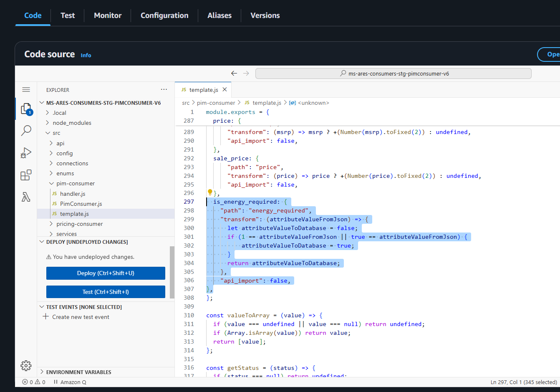Click the navigate back arrow
The height and width of the screenshot is (392, 560).
234,73
